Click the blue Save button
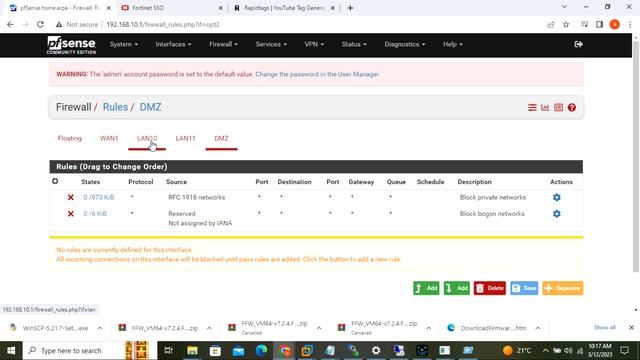 (x=524, y=288)
